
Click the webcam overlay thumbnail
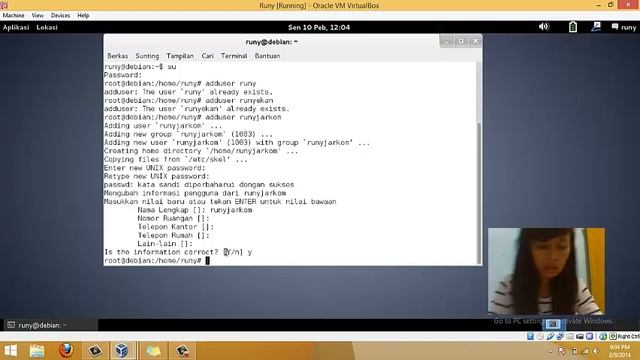click(547, 271)
